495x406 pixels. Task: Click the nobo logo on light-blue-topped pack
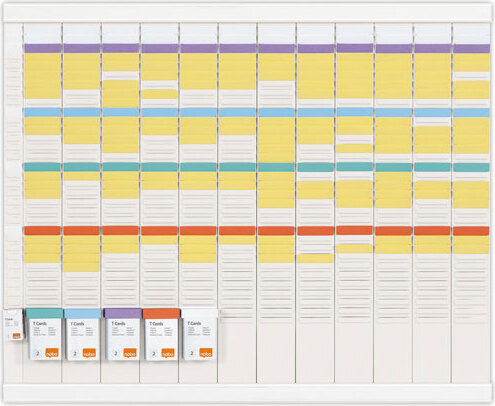(x=89, y=353)
